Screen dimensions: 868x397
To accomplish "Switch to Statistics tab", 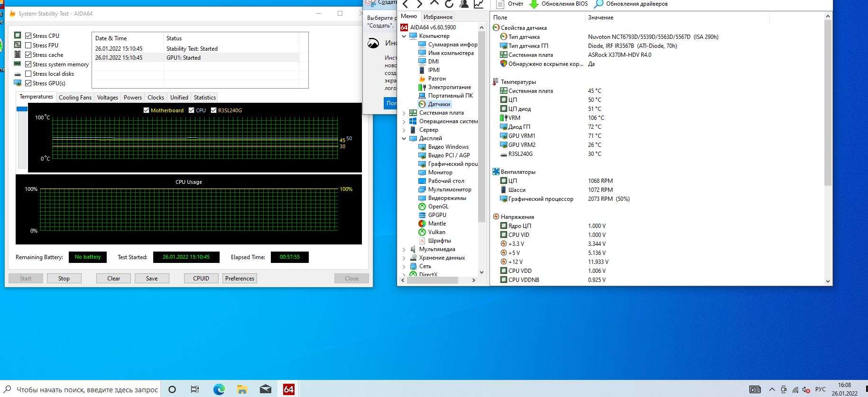I will click(205, 98).
